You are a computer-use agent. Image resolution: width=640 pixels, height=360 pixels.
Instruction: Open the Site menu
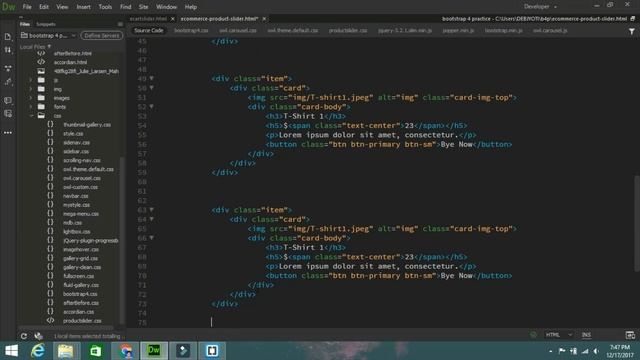pyautogui.click(x=143, y=7)
